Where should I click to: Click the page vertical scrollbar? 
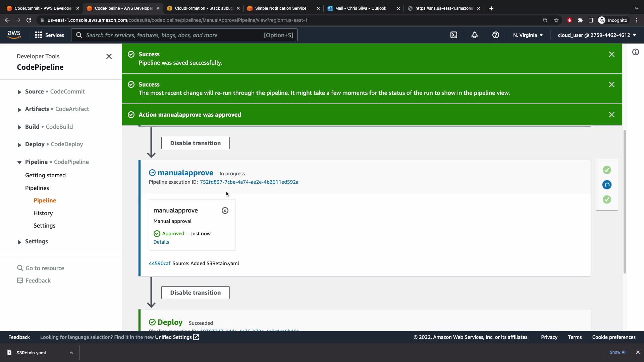(x=625, y=201)
